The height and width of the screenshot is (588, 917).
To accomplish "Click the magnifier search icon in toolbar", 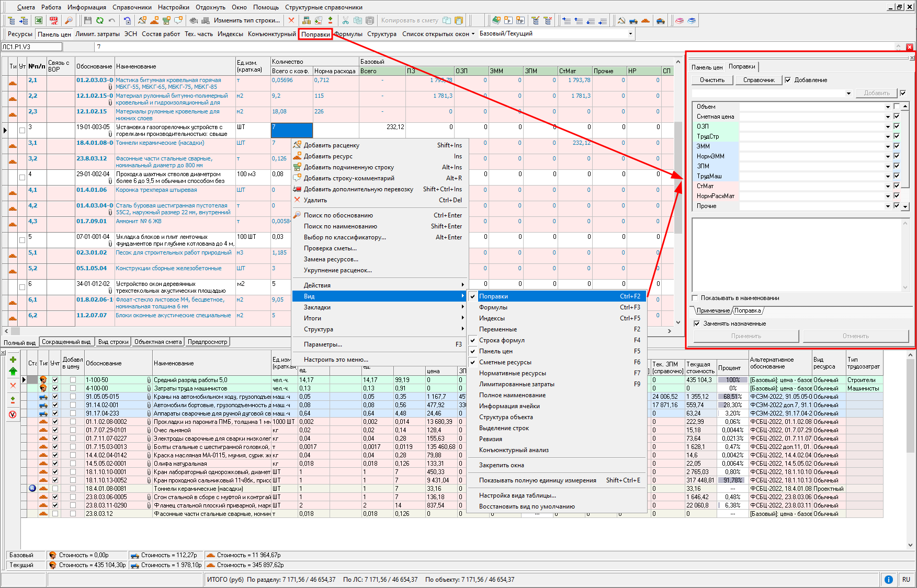I will click(68, 20).
